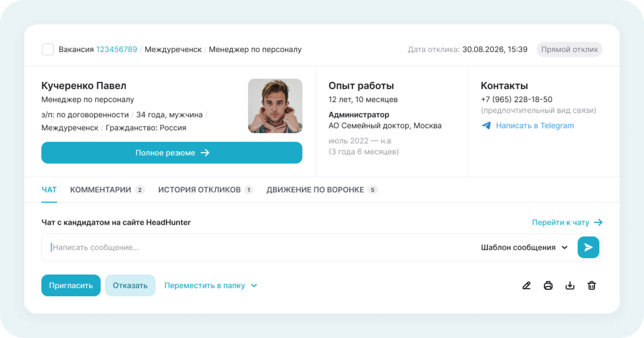Click the pencil edit icon

526,286
